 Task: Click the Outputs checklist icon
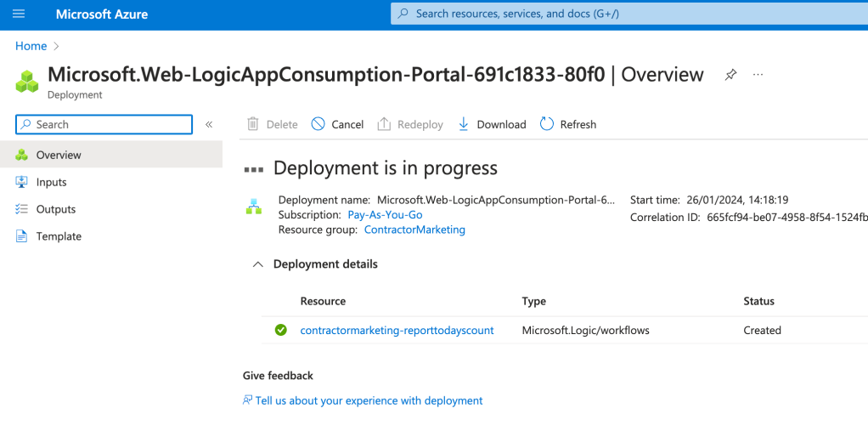click(21, 209)
